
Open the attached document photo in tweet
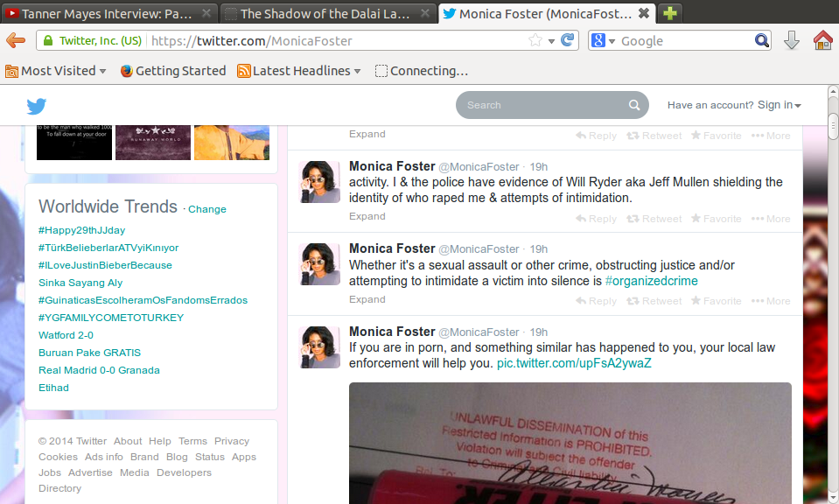point(570,443)
